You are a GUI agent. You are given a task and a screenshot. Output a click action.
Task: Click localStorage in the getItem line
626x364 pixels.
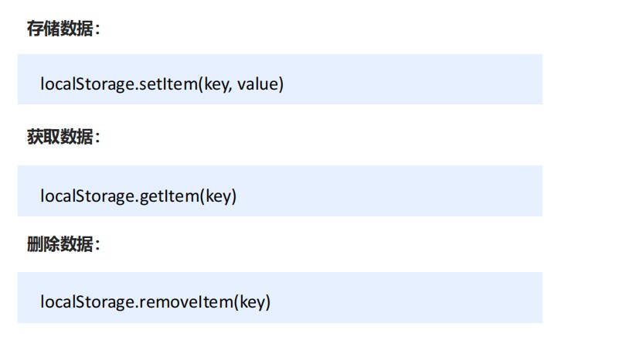[87, 196]
